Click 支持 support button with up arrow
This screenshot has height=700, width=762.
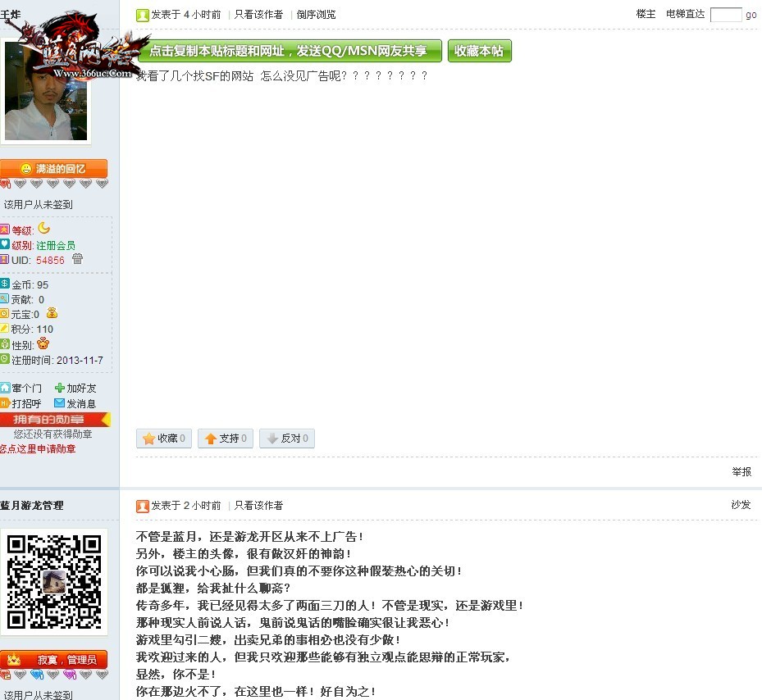[225, 439]
